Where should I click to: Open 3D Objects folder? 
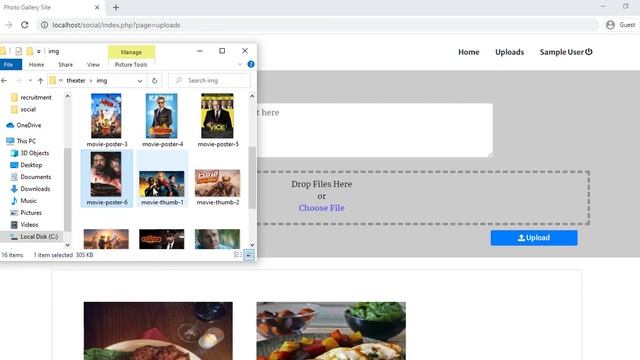[30, 153]
